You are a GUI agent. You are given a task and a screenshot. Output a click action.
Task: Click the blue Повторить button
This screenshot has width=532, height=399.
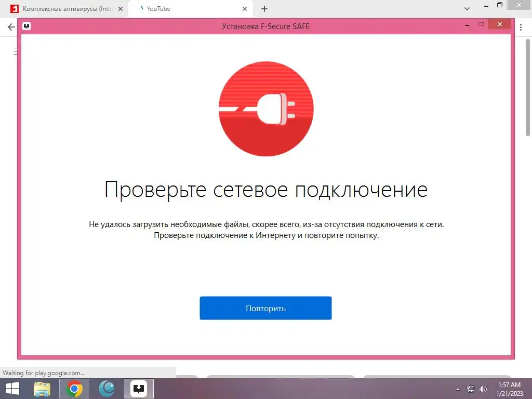(265, 308)
